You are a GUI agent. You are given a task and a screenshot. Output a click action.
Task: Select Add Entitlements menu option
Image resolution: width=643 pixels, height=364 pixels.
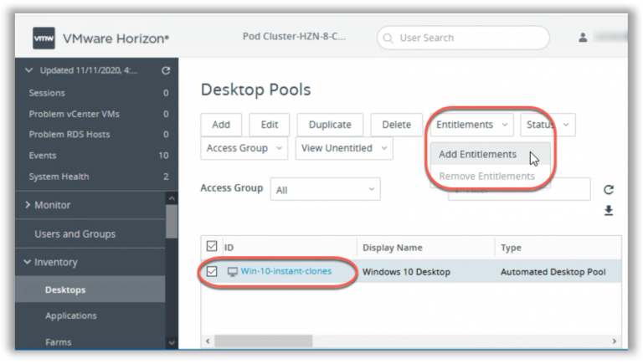tap(477, 155)
